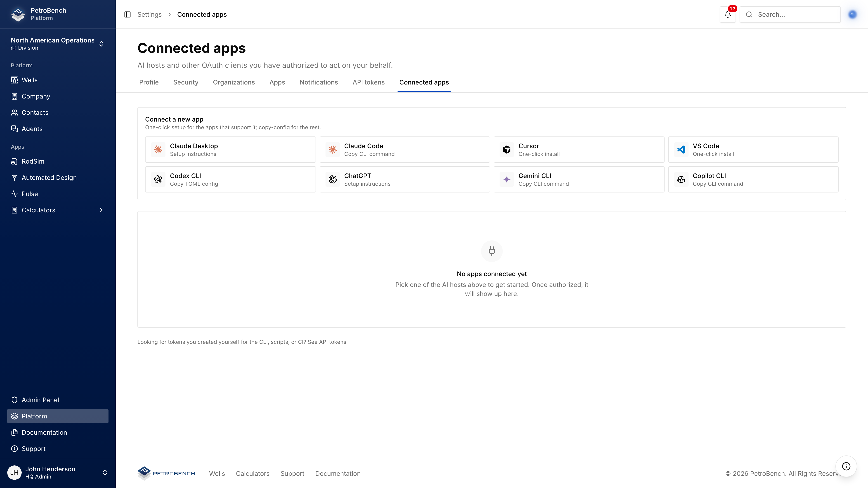The height and width of the screenshot is (488, 868).
Task: Open RodSim in the sidebar
Action: (58, 162)
